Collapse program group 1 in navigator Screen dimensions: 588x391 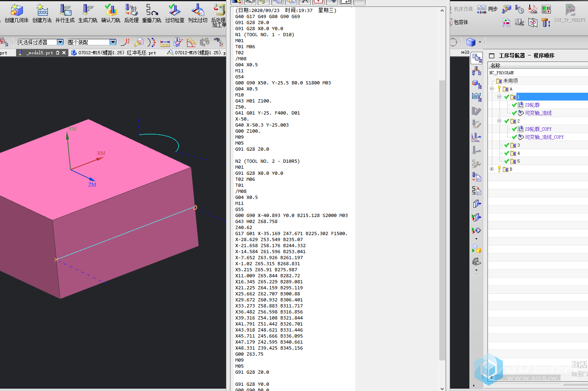point(499,97)
